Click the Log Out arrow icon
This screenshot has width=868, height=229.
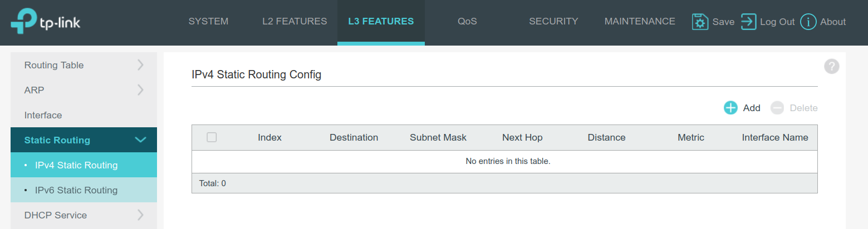[748, 22]
